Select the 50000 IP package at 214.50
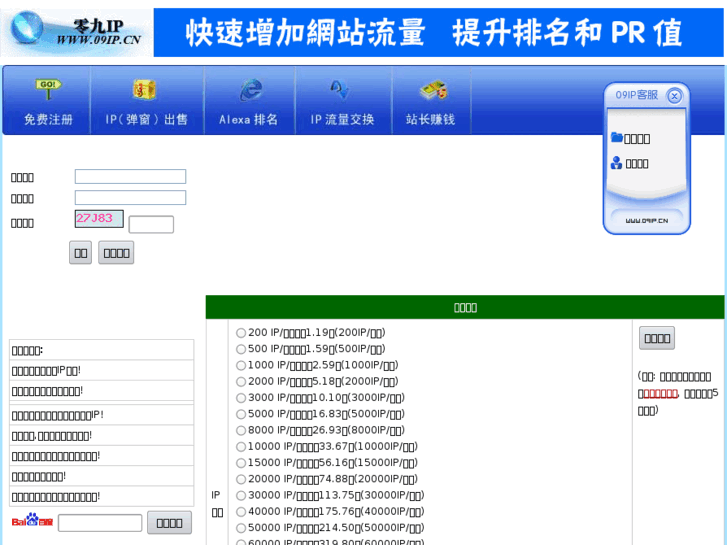The width and height of the screenshot is (727, 545). pos(241,528)
